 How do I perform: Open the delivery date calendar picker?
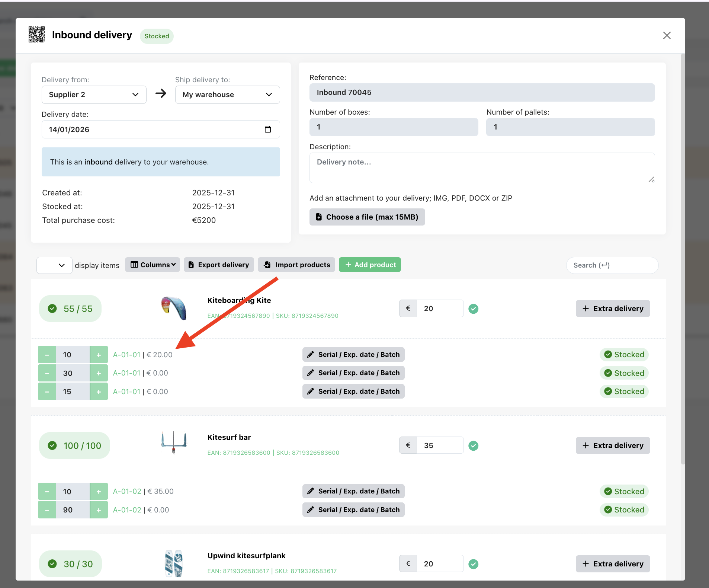point(267,130)
